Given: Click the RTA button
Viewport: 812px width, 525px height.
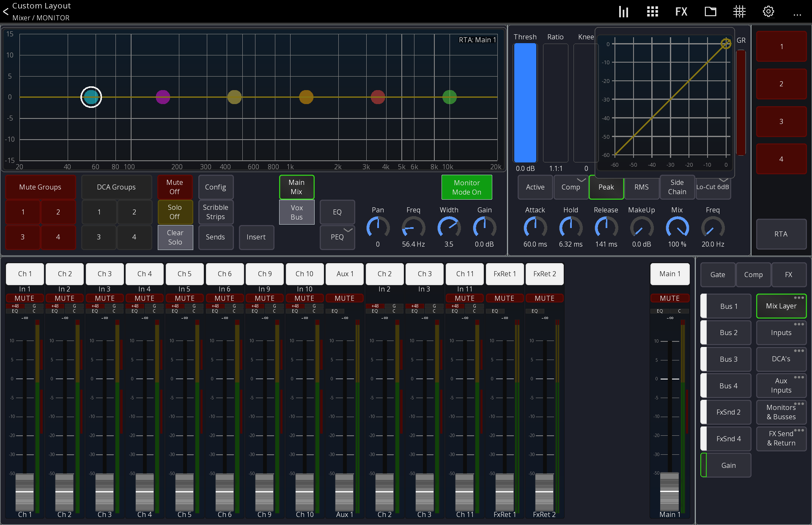Looking at the screenshot, I should tap(781, 234).
